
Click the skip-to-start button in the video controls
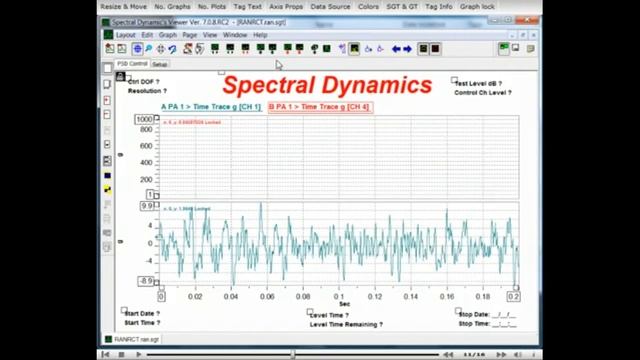pos(105,354)
